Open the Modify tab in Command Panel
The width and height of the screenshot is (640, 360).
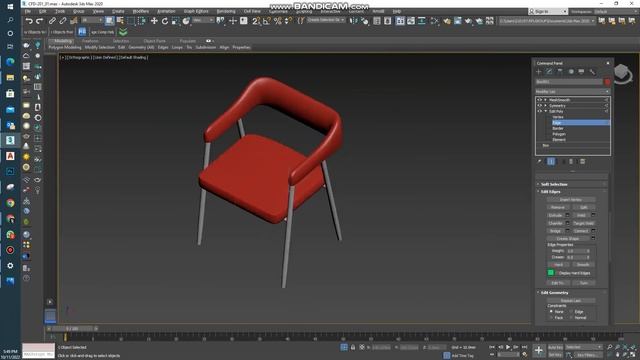pos(549,72)
